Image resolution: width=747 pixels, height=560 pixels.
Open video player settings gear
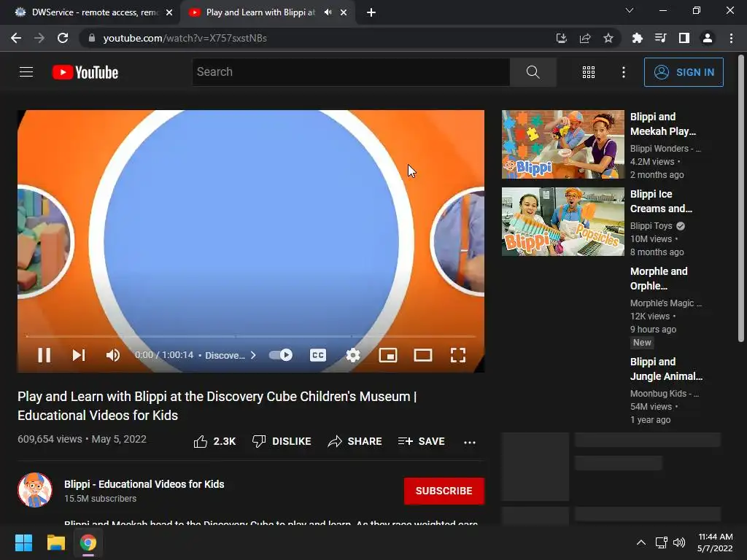coord(352,355)
